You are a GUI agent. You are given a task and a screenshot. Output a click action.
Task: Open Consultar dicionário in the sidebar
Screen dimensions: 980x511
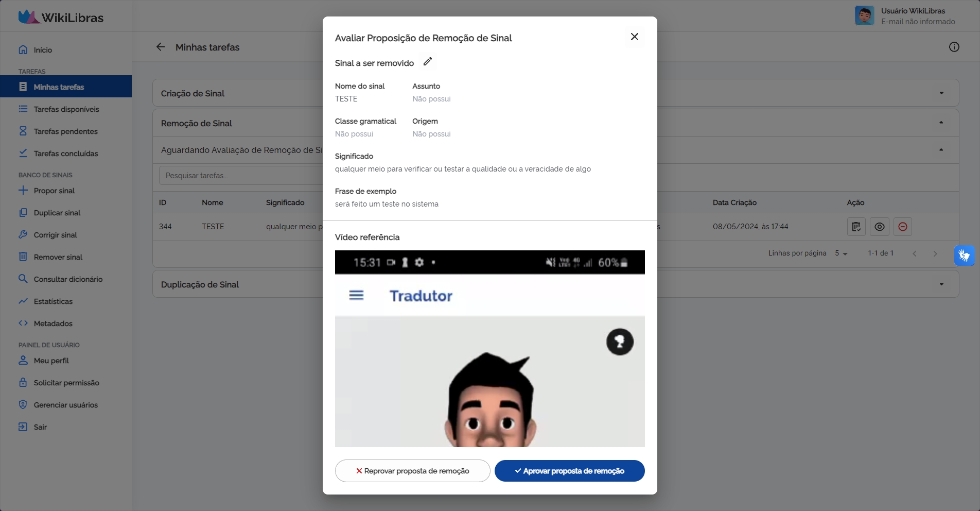click(x=68, y=279)
